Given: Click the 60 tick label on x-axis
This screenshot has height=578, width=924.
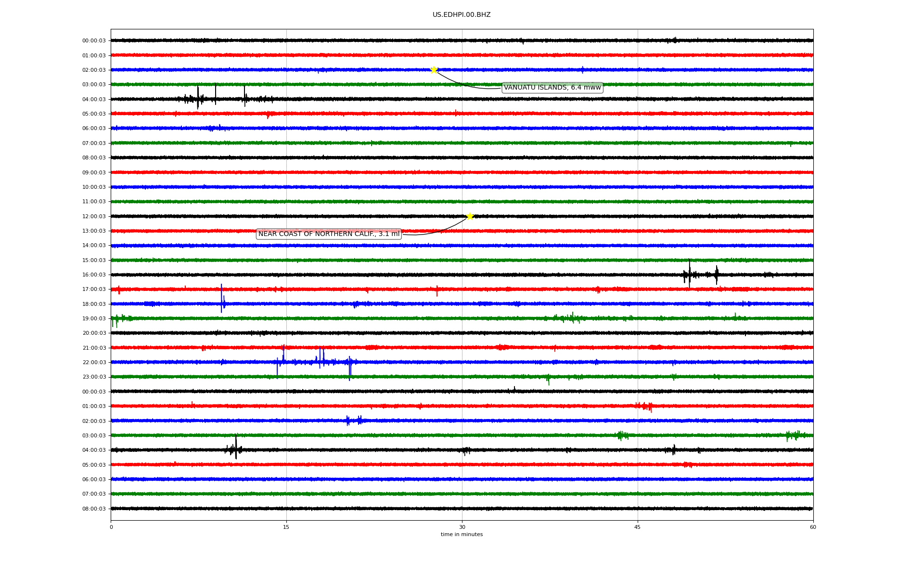Looking at the screenshot, I should click(813, 527).
